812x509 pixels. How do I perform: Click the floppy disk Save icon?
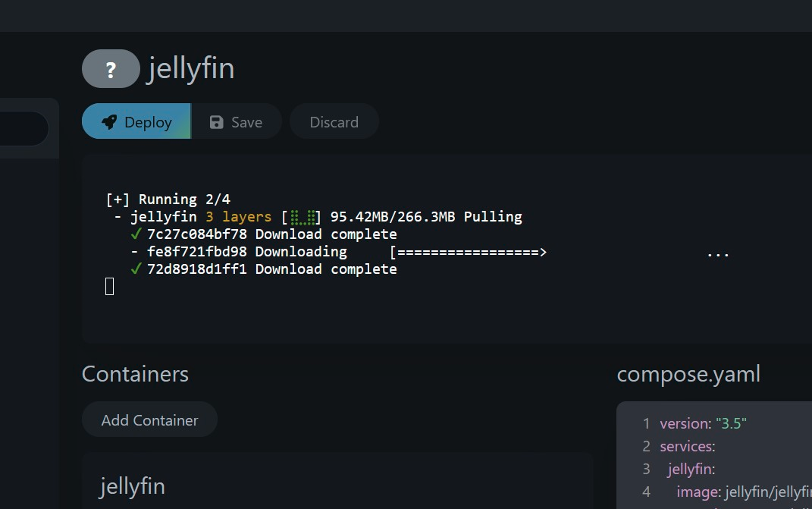click(x=217, y=122)
